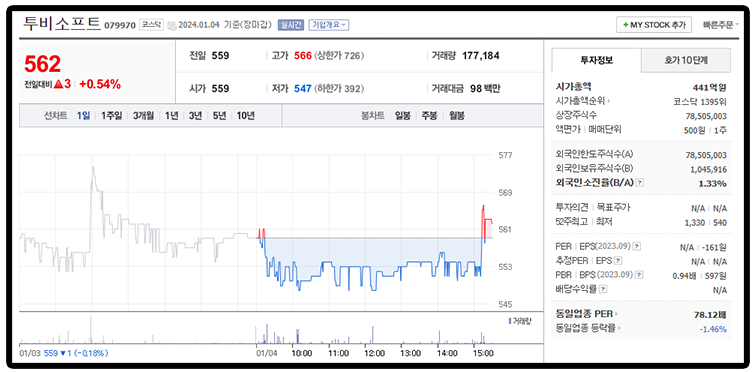This screenshot has height=372, width=756.
Task: Click the current price 562
Action: point(42,64)
